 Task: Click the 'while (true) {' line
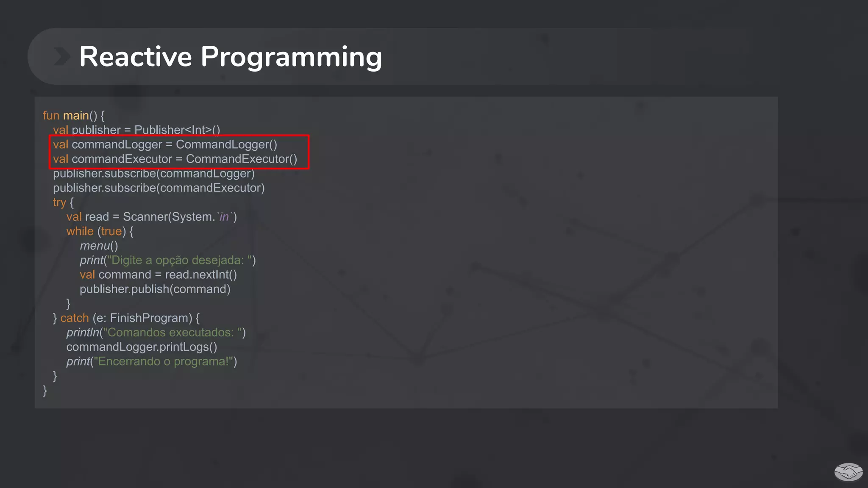pyautogui.click(x=100, y=231)
